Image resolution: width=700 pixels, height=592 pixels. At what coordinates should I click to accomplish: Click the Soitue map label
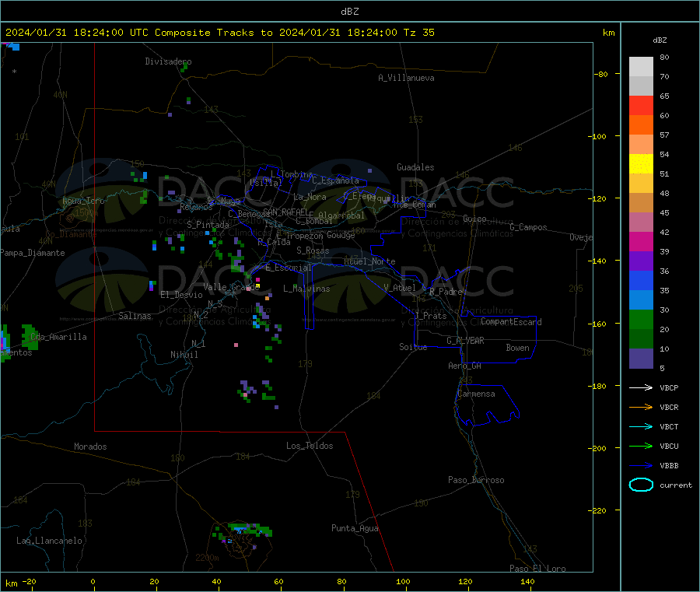pos(413,347)
